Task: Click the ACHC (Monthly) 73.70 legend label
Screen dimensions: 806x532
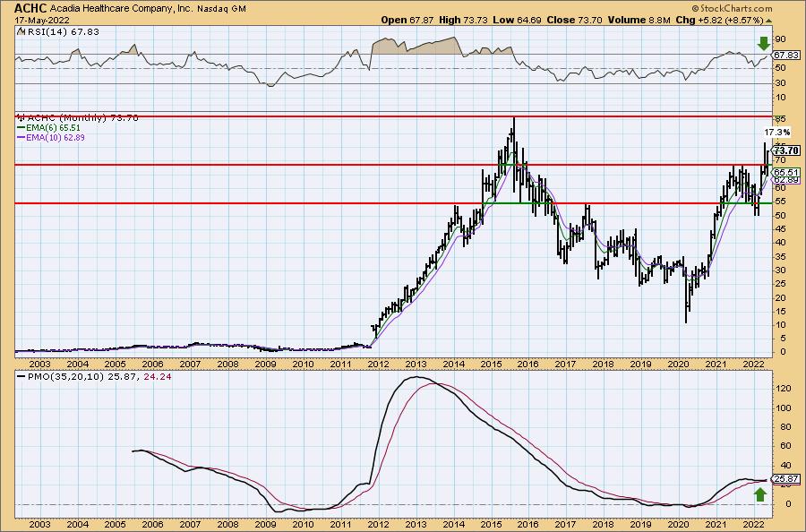Action: pos(82,117)
